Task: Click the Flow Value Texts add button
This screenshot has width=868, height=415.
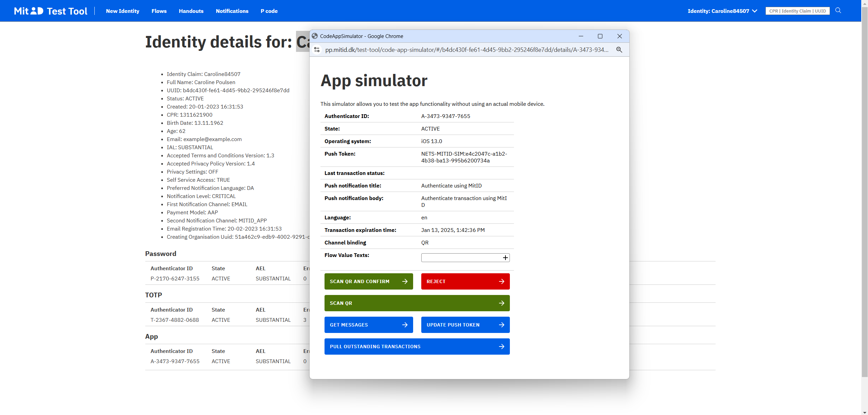Action: coord(505,257)
